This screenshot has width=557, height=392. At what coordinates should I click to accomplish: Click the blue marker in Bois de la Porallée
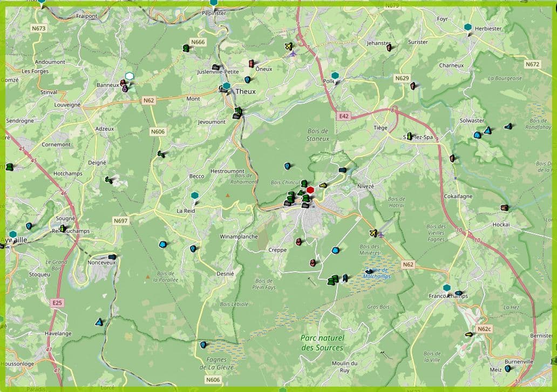tap(162, 246)
